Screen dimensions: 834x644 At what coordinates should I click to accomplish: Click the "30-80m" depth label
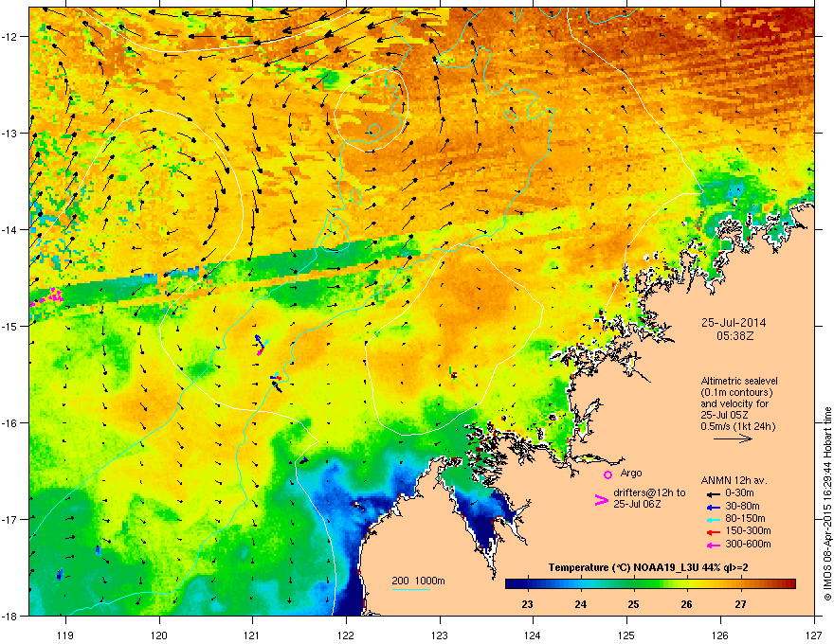coord(742,507)
